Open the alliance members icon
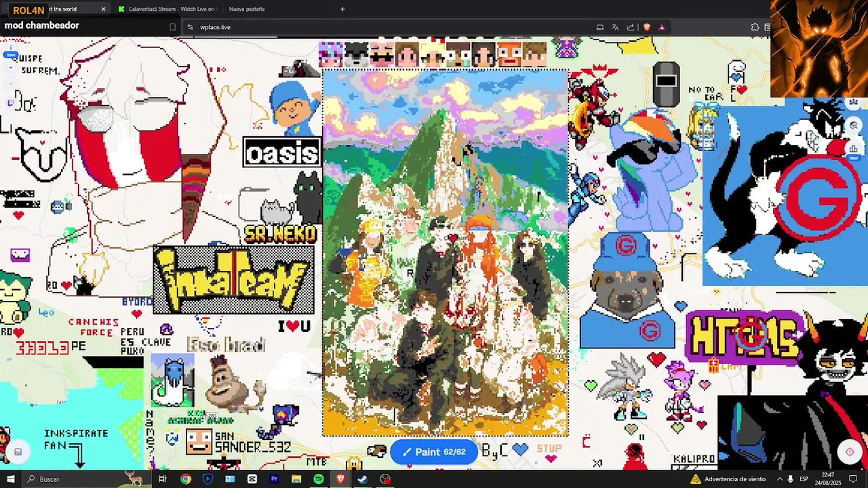868x488 pixels. (x=853, y=102)
